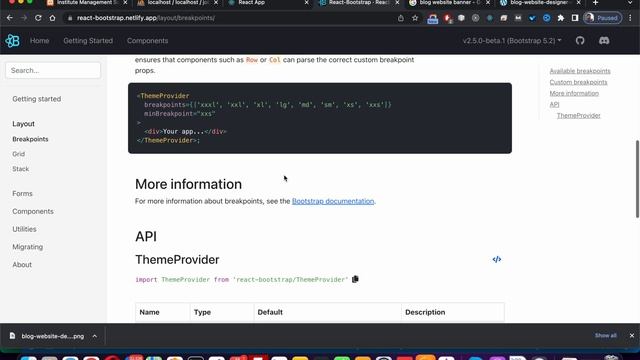Viewport: 640px width, 360px height.
Task: Expand Utilities in the sidebar
Action: (24, 229)
